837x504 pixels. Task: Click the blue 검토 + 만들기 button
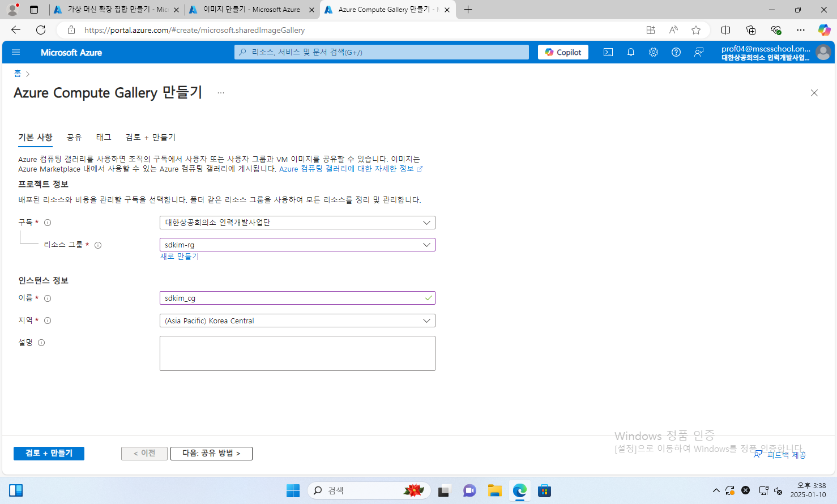point(49,454)
